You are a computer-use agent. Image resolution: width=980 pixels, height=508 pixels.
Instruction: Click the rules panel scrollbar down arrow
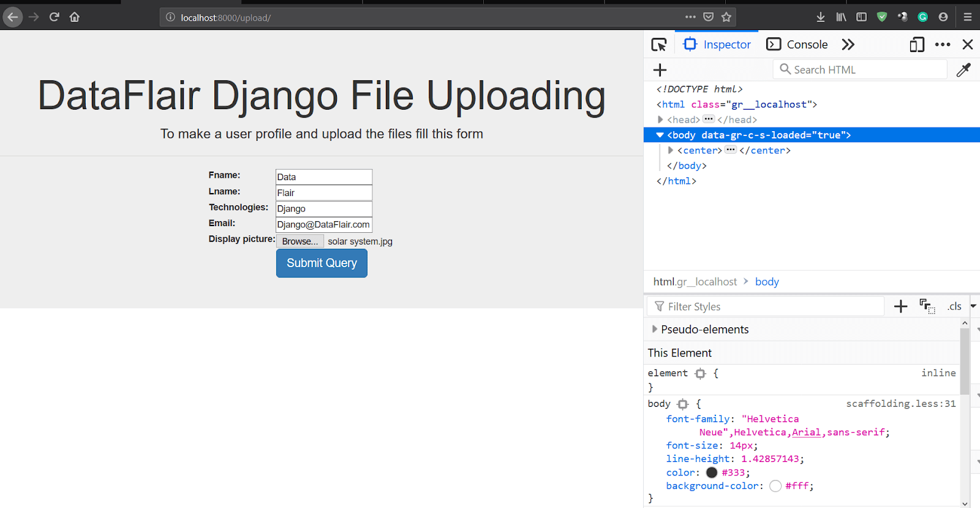pyautogui.click(x=965, y=504)
